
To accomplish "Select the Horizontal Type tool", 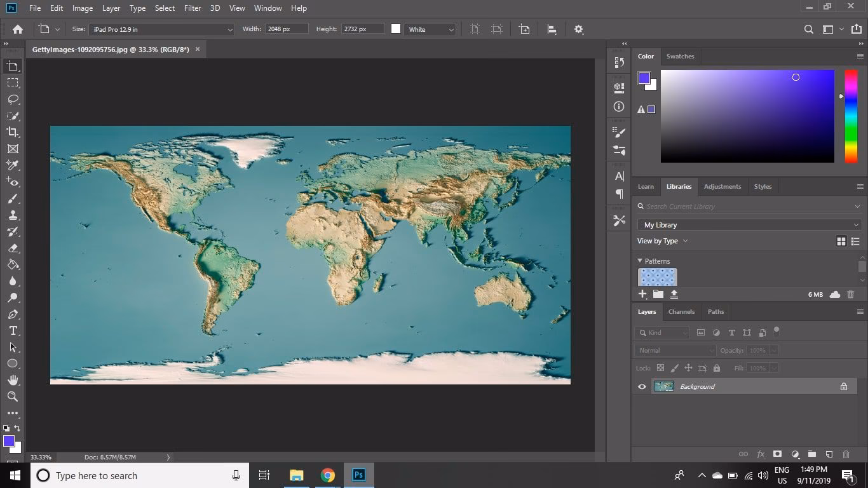I will coord(13,330).
